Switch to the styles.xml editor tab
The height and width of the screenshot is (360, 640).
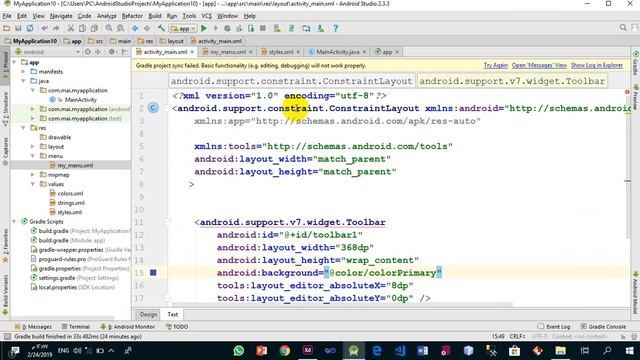tap(280, 52)
